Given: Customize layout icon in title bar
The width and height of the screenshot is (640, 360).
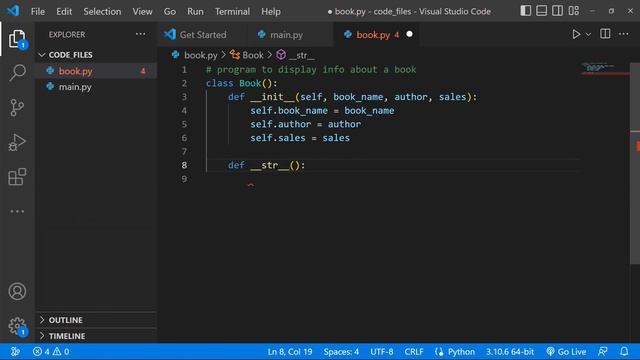Looking at the screenshot, I should click(x=574, y=11).
